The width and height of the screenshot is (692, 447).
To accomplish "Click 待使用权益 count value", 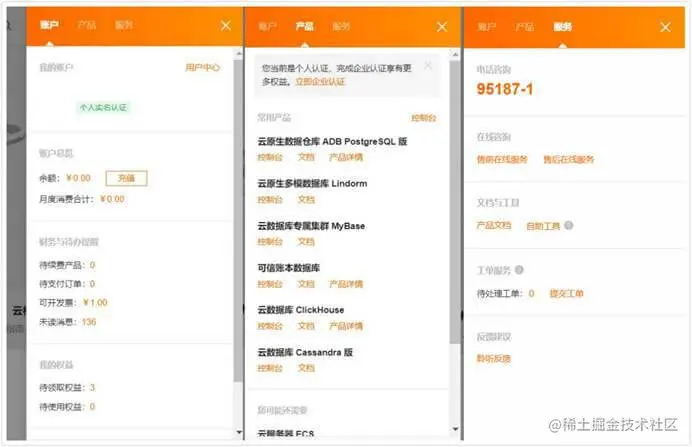I will pyautogui.click(x=92, y=406).
